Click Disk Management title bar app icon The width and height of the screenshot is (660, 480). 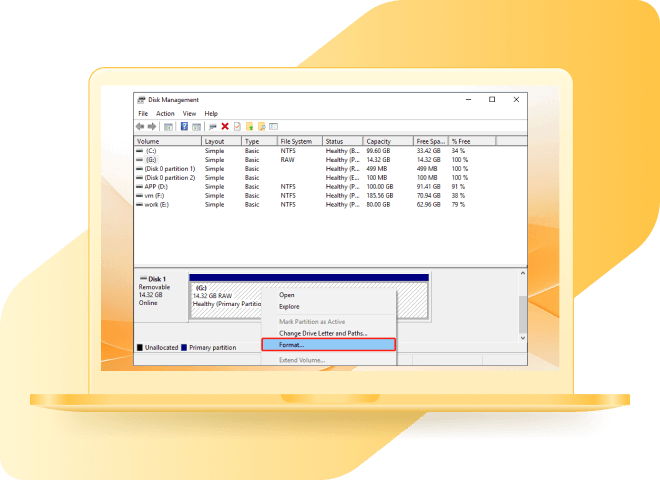(x=141, y=100)
